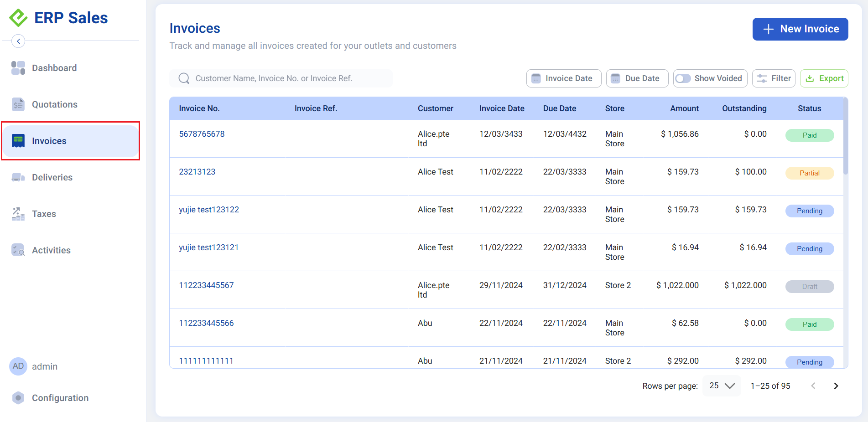Click the search magnifier icon
Screen dimensions: 868x422
coord(184,78)
